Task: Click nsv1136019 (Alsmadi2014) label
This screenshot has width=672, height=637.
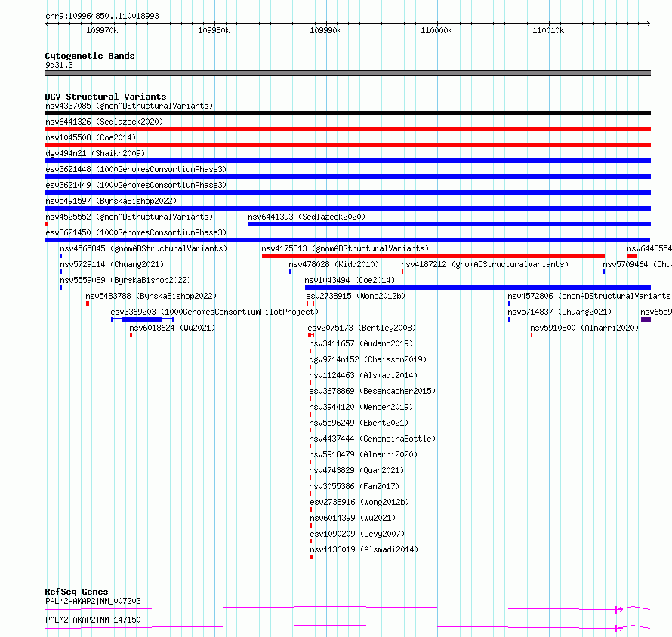Action: coord(364,549)
